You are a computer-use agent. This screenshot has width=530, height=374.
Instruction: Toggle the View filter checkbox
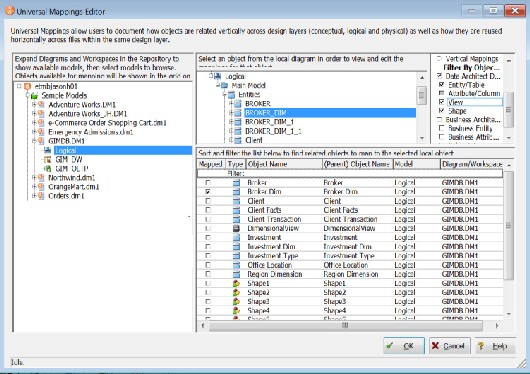tap(441, 102)
